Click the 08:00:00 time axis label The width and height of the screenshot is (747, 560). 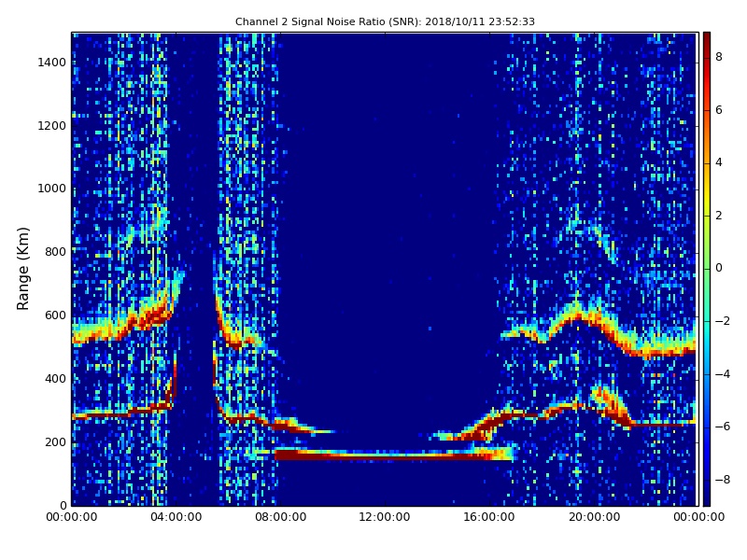281,517
